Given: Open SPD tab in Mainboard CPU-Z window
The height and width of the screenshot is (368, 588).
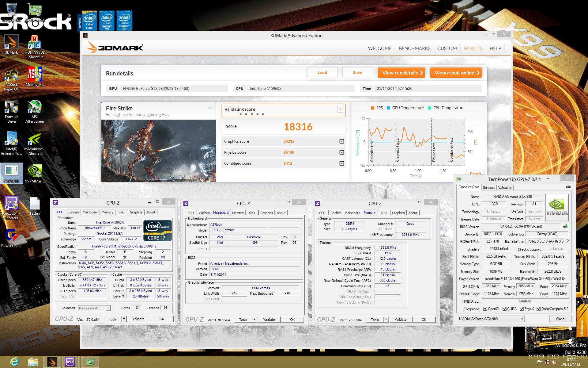Looking at the screenshot, I should [x=252, y=213].
